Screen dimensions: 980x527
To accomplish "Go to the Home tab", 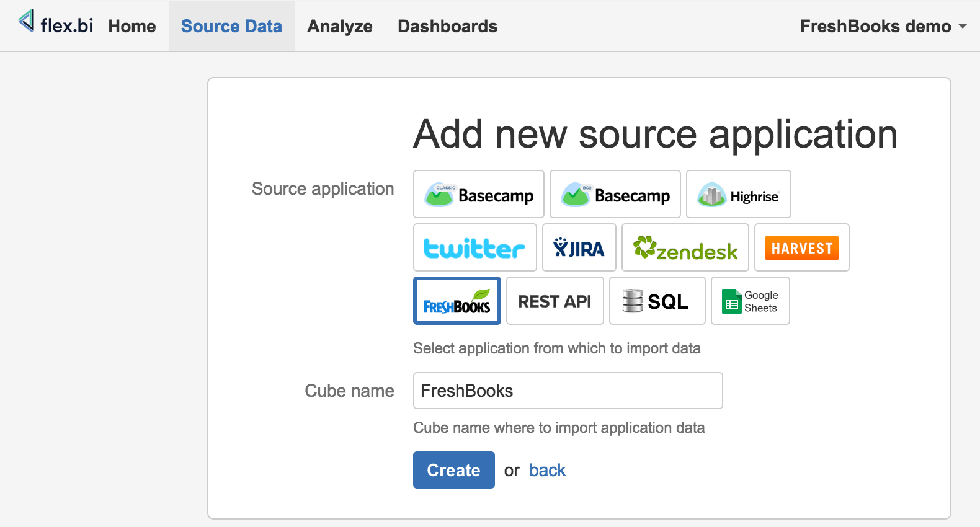I will click(131, 26).
